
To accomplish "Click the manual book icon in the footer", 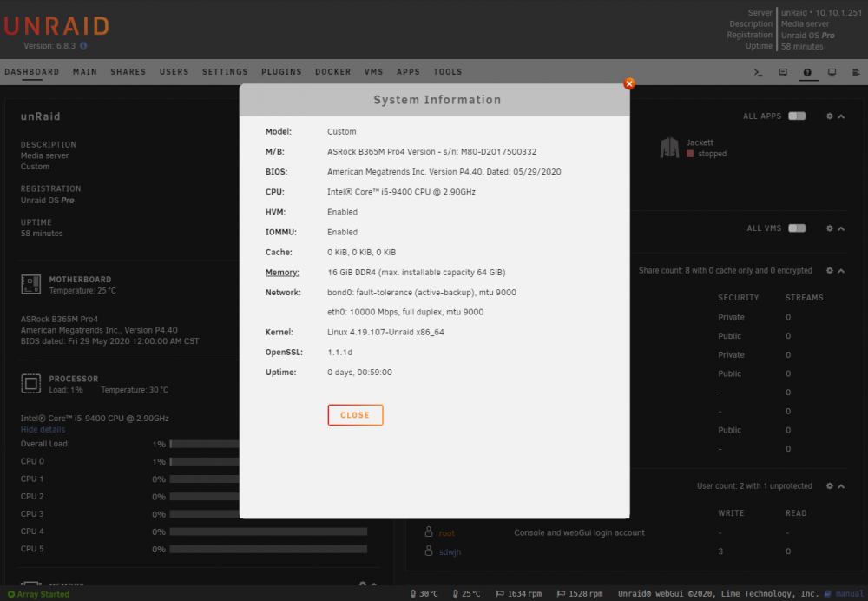I will point(827,594).
